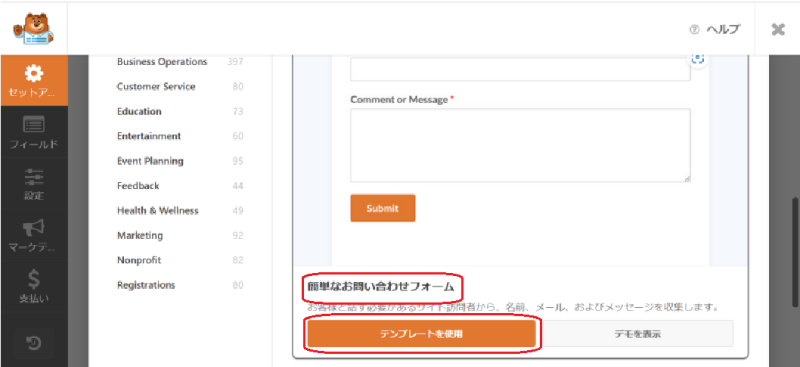Open the ヘルプ help link
Viewport: 800px width, 367px height.
pos(723,30)
